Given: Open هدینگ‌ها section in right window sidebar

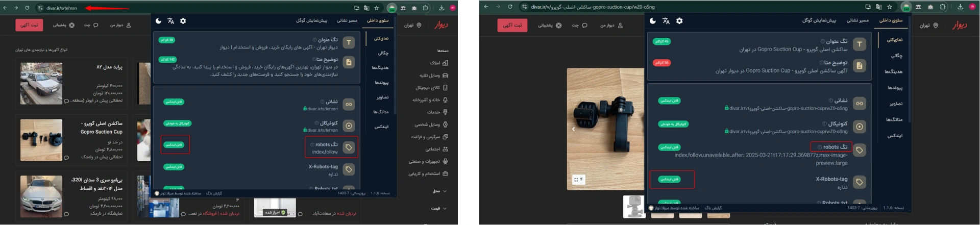Looking at the screenshot, I should point(894,71).
